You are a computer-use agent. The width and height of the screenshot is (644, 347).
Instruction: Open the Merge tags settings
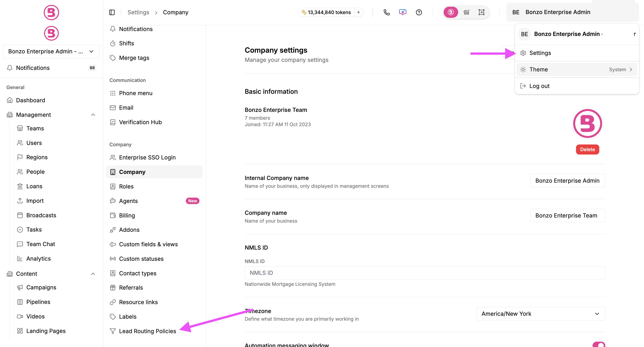[x=154, y=58]
